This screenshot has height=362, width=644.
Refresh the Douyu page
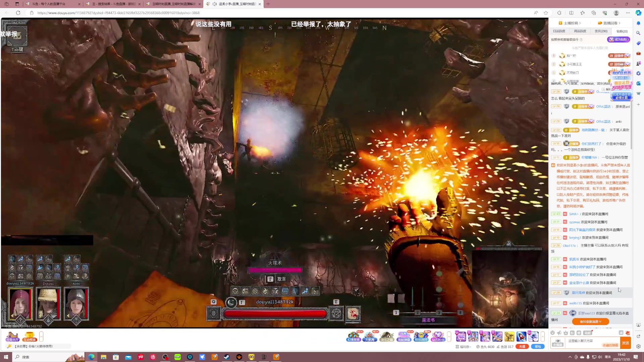coord(18,13)
